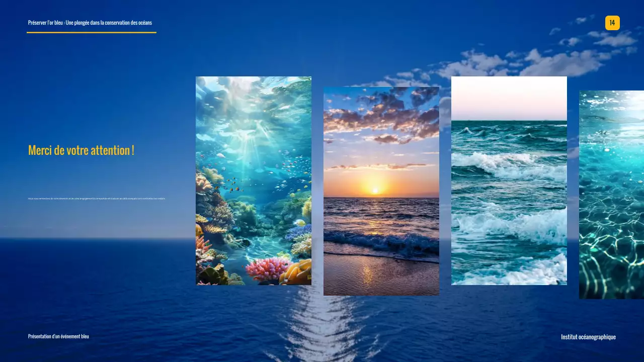The height and width of the screenshot is (362, 644).
Task: Click the sunset beach photo
Action: coord(381,191)
